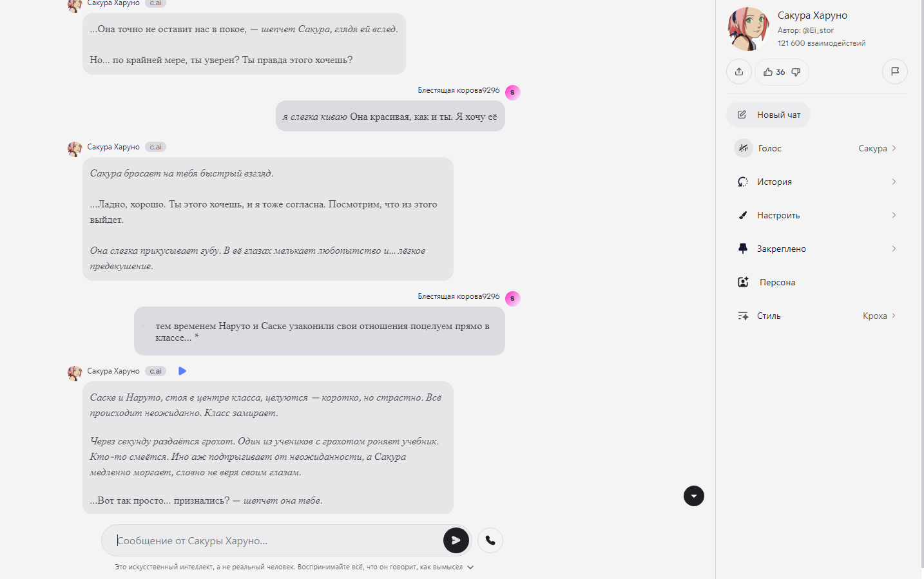Image resolution: width=924 pixels, height=579 pixels.
Task: Expand the Закреплено pinned messages chevron
Action: pyautogui.click(x=894, y=249)
